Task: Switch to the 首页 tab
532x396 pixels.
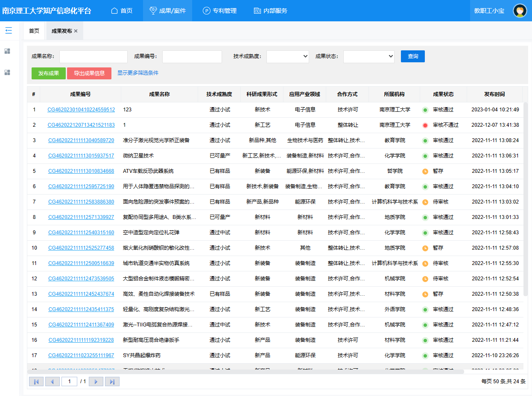Action: (x=34, y=31)
